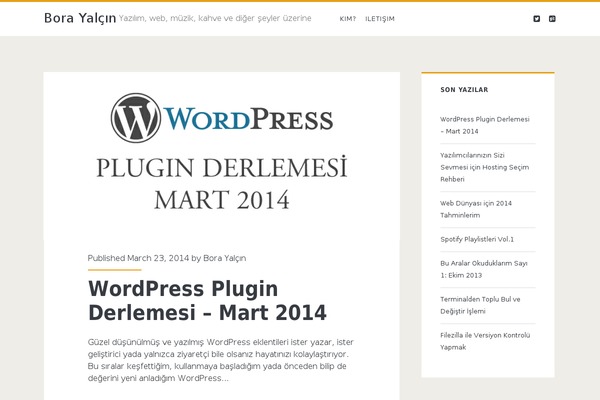Screen dimensions: 600x400
Task: Open Yazılımcılarınızın Sizi Sevmesi için Hosting Seçim Rehberi
Action: coord(484,167)
